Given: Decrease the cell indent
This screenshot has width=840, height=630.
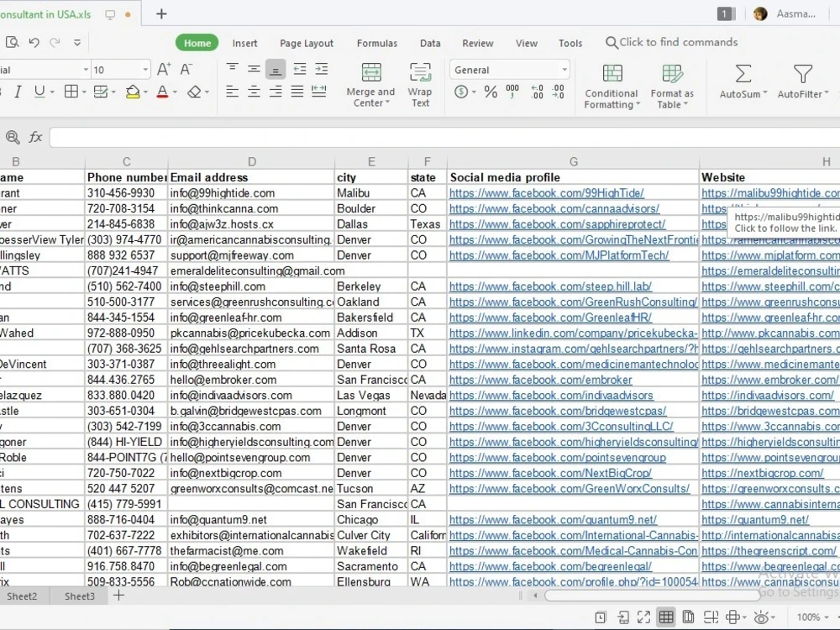Looking at the screenshot, I should point(300,69).
